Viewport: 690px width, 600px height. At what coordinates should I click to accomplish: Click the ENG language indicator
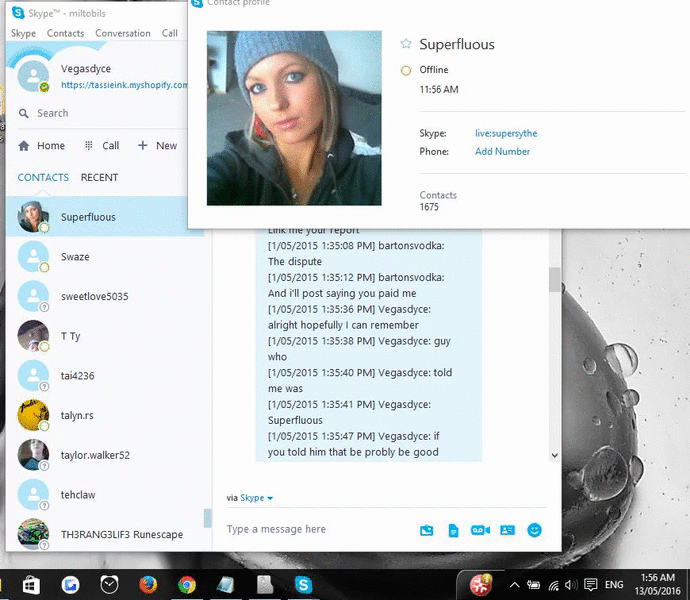(x=614, y=585)
